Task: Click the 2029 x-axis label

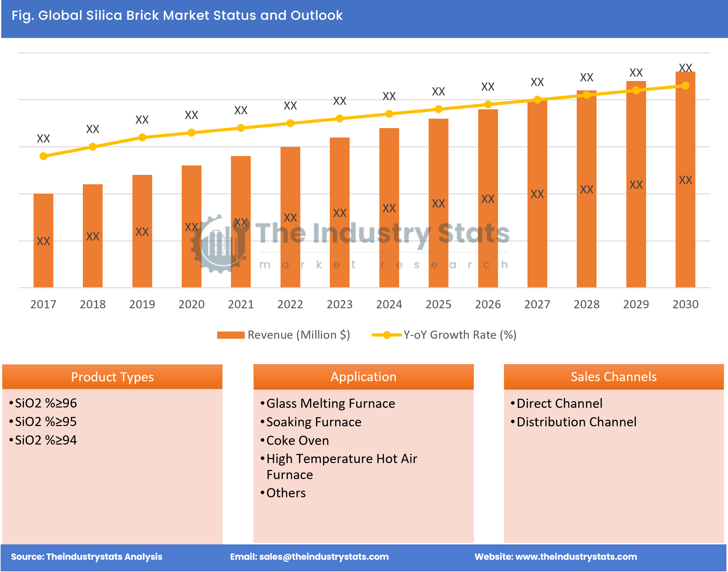Action: (636, 304)
